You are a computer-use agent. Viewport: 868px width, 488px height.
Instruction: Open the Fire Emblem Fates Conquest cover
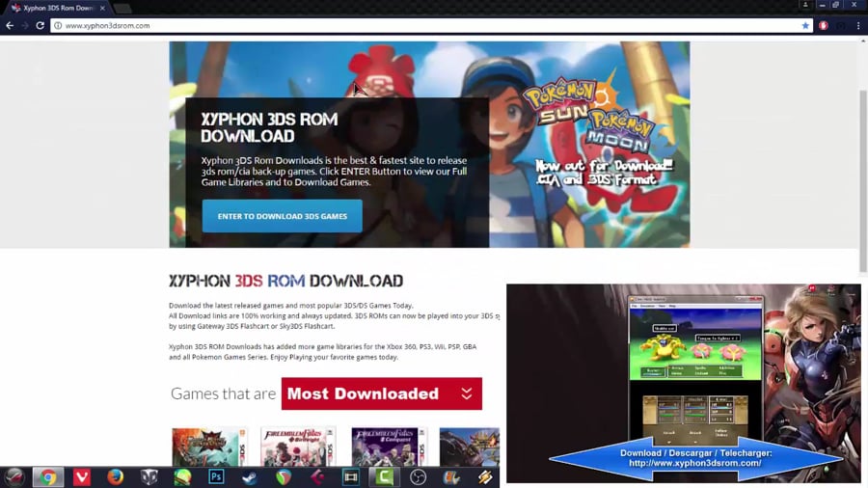pyautogui.click(x=390, y=447)
